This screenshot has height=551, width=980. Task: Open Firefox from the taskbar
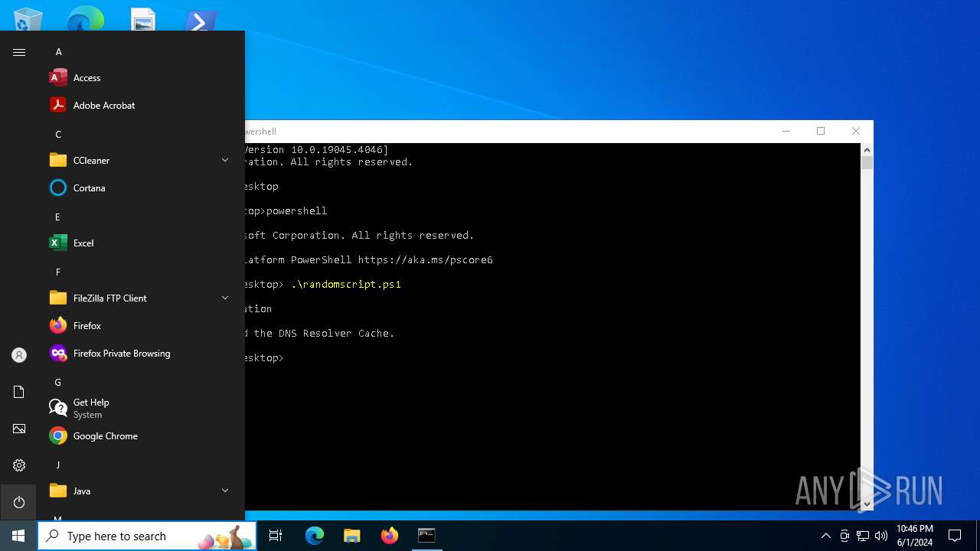pos(389,536)
